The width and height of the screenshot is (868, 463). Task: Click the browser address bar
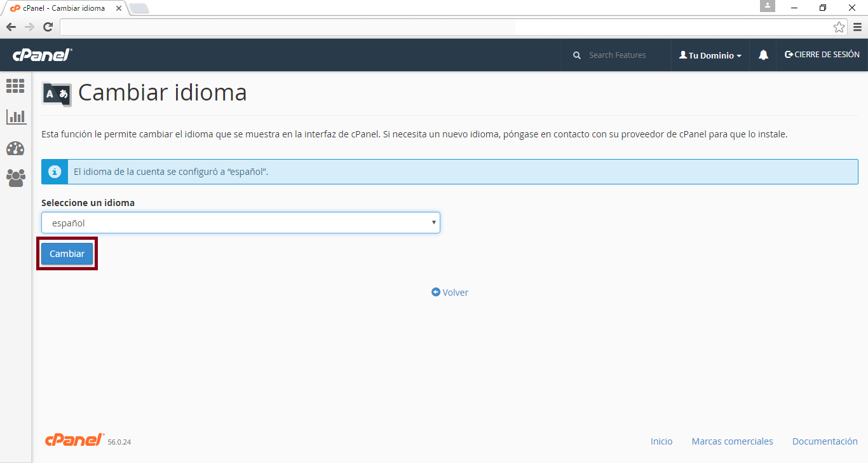445,27
